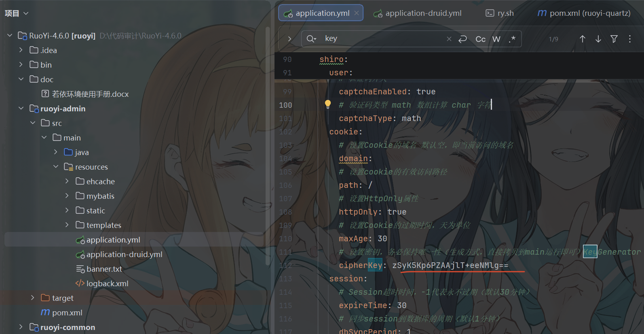Open the ry.sh editor tab

tap(500, 13)
